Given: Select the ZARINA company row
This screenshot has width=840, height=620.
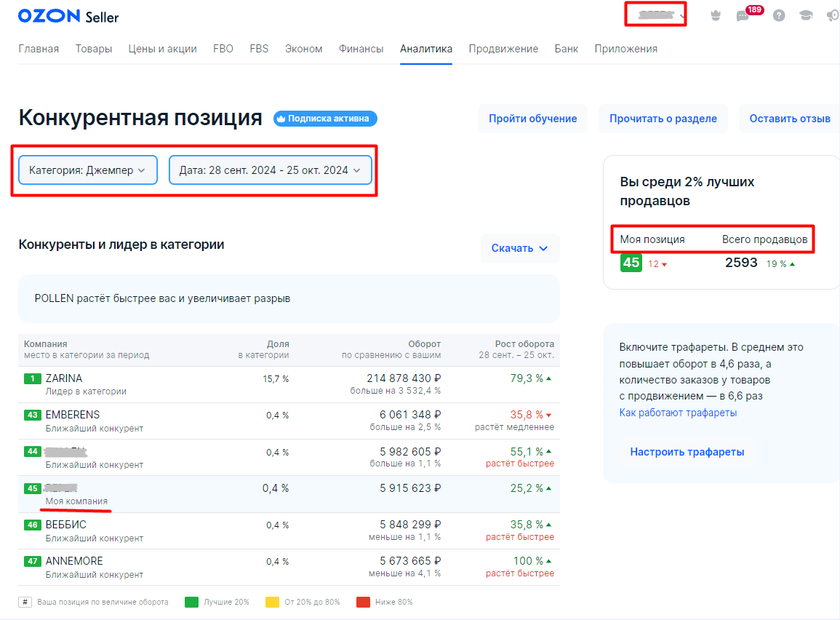Looking at the screenshot, I should click(289, 384).
